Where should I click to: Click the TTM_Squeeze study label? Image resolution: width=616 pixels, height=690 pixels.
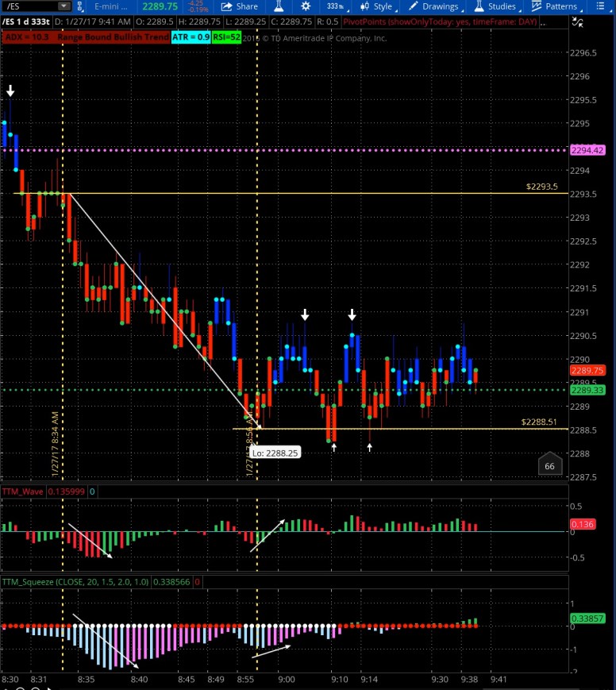(75, 582)
